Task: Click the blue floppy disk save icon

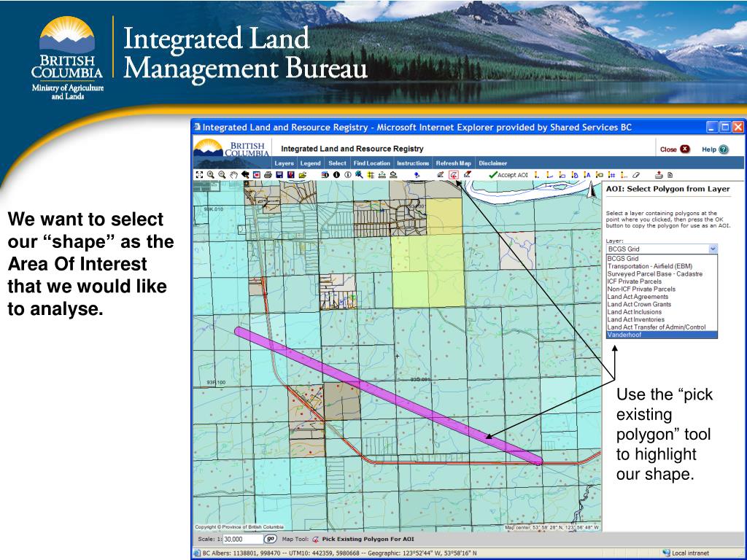Action: coord(279,175)
